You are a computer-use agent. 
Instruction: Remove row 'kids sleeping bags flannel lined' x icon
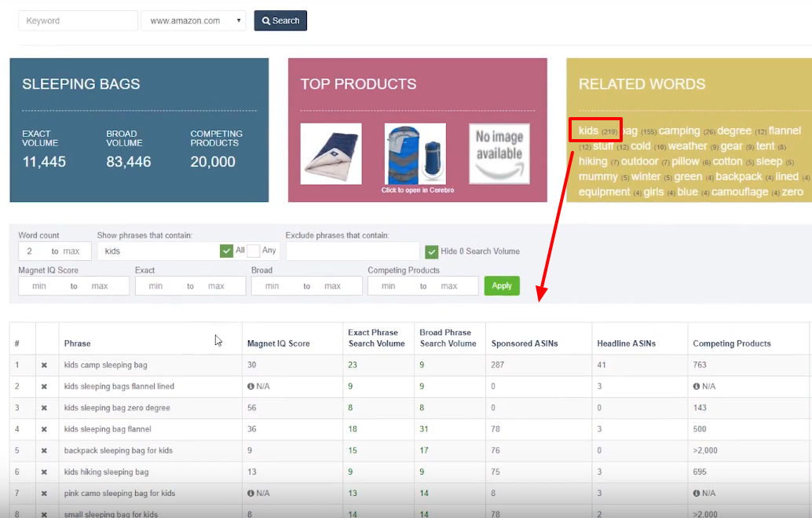click(44, 386)
